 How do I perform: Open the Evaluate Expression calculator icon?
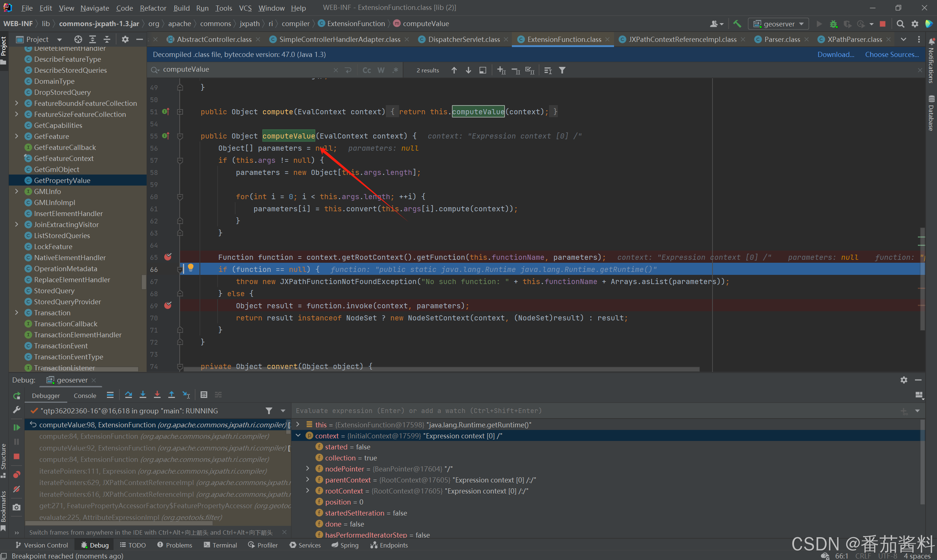[x=204, y=395]
